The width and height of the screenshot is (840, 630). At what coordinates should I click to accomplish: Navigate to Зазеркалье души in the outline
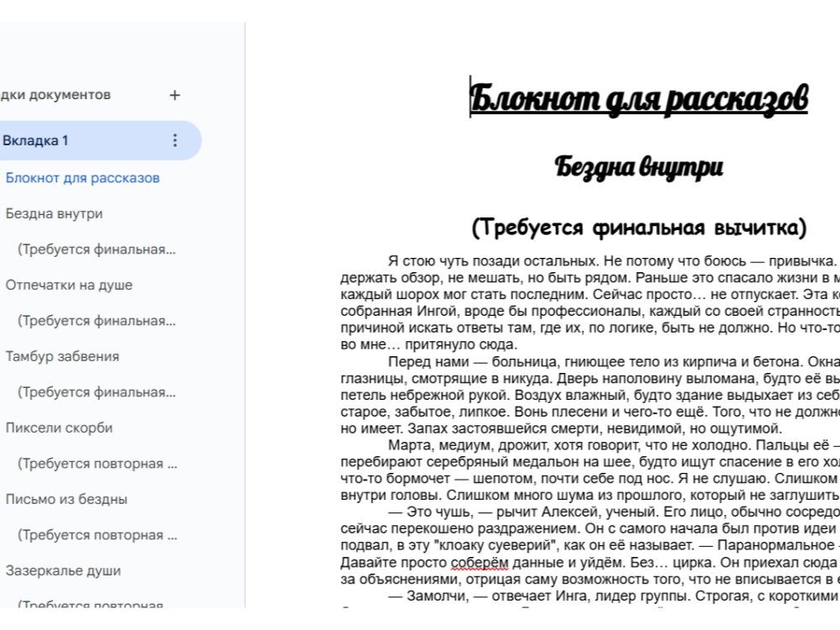pos(63,570)
